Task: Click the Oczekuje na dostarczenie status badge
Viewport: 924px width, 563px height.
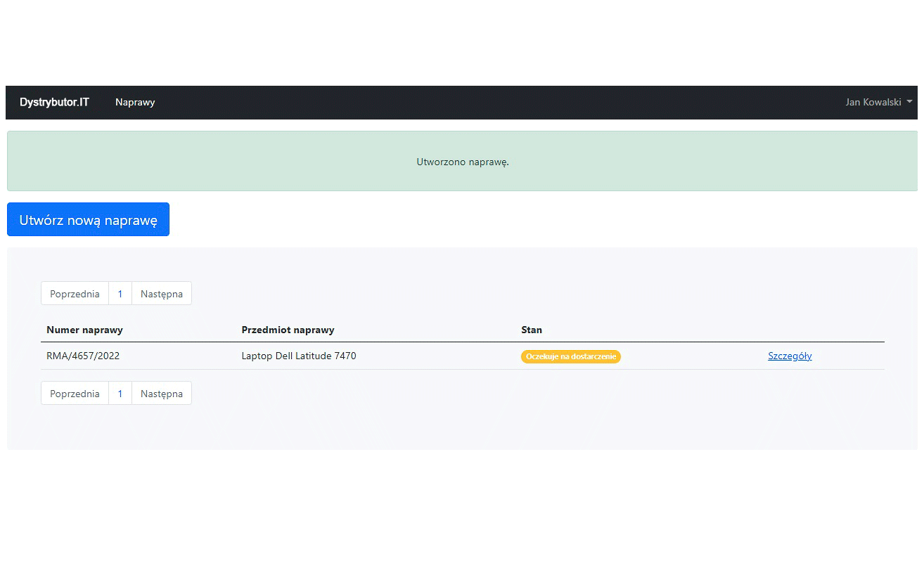Action: (x=570, y=356)
